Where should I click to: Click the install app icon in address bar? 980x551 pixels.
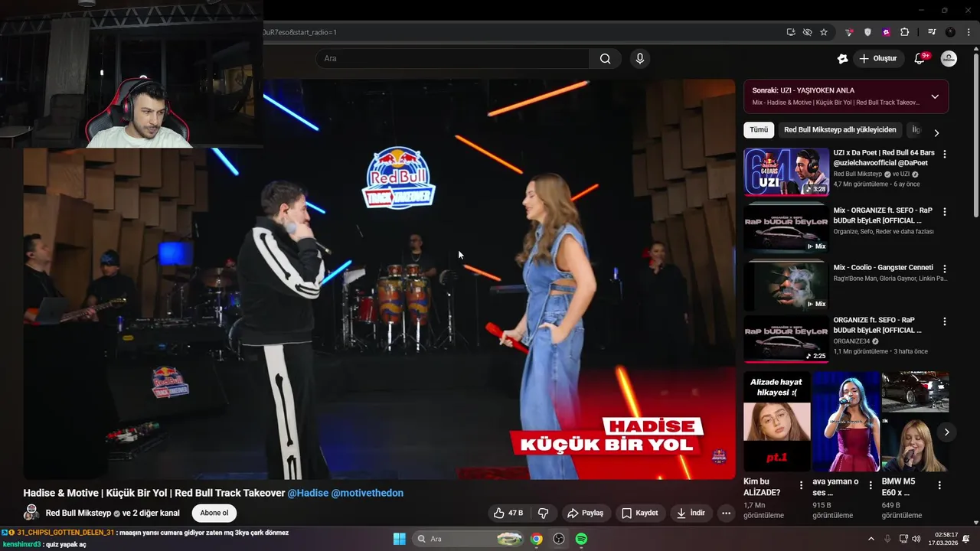click(x=791, y=32)
